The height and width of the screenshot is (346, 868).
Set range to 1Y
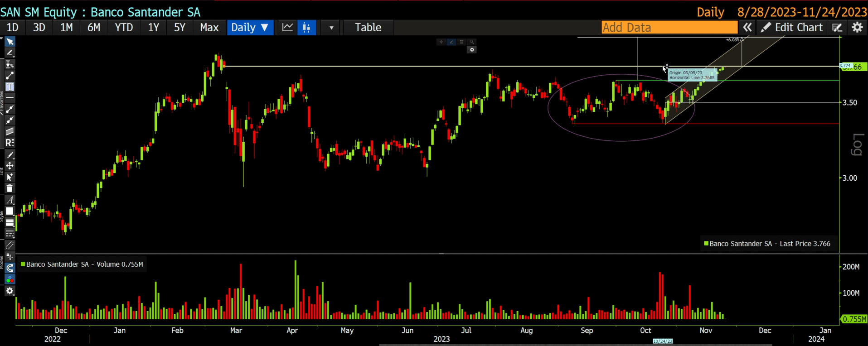(153, 27)
